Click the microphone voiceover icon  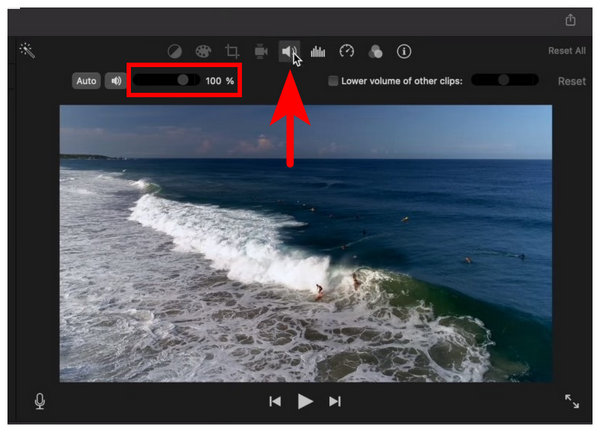pos(39,401)
